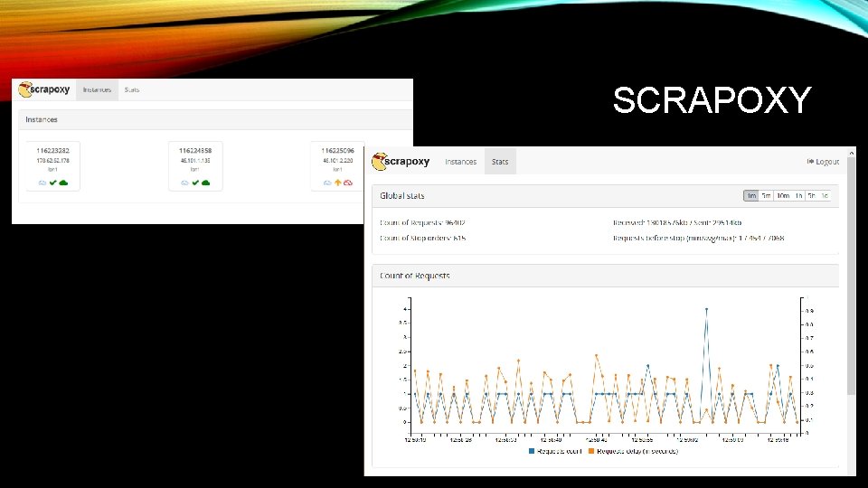Viewport: 868px width, 488px height.
Task: Click the SCRAPOXY slide title
Action: point(712,100)
